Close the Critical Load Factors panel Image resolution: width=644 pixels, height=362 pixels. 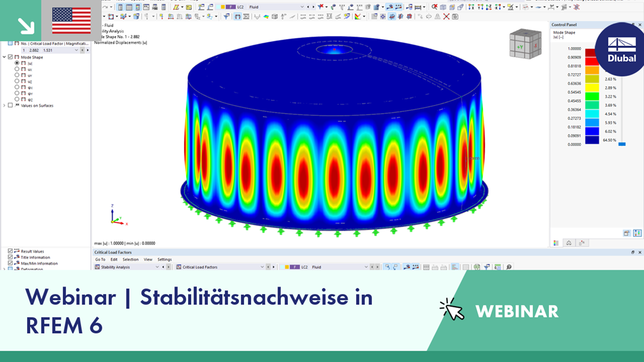pos(640,253)
